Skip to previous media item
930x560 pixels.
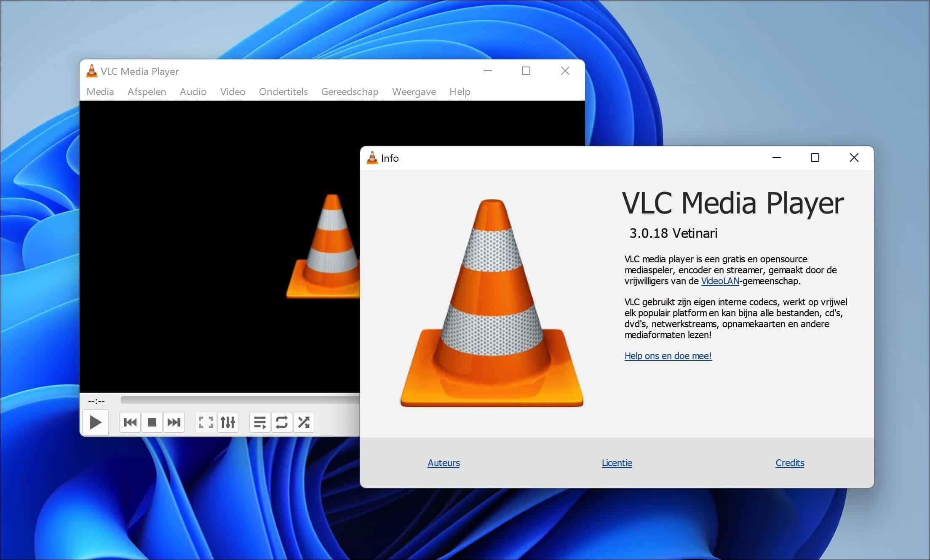click(130, 422)
